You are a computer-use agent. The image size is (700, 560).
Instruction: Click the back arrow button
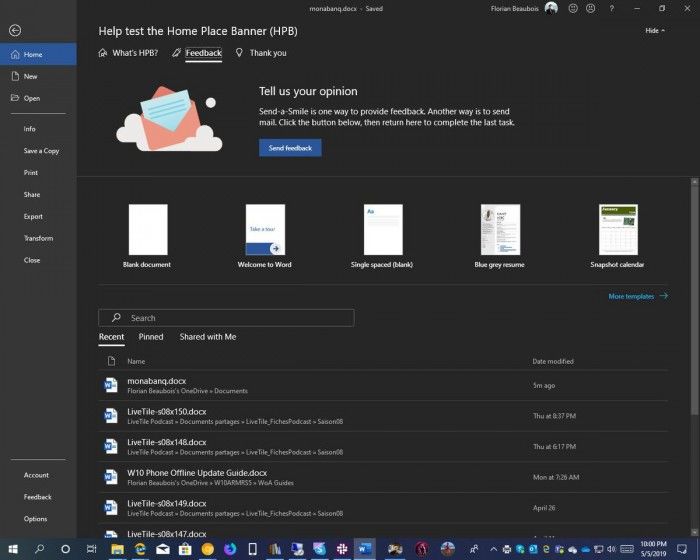14,31
